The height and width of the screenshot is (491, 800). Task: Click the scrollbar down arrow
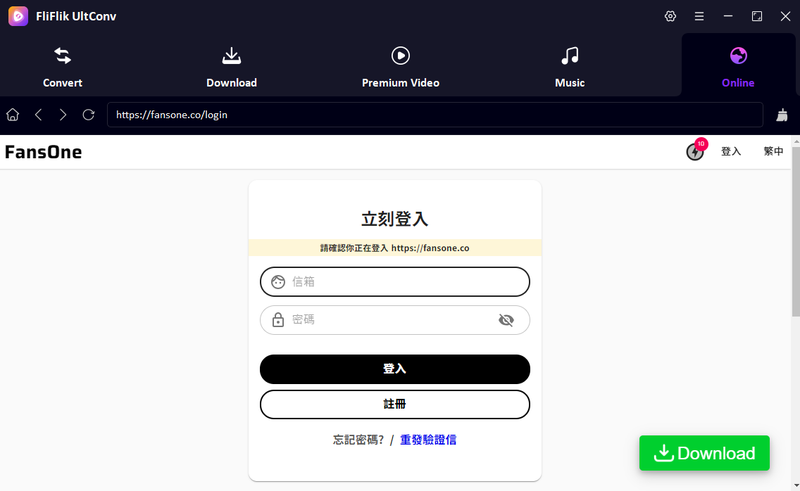(796, 485)
